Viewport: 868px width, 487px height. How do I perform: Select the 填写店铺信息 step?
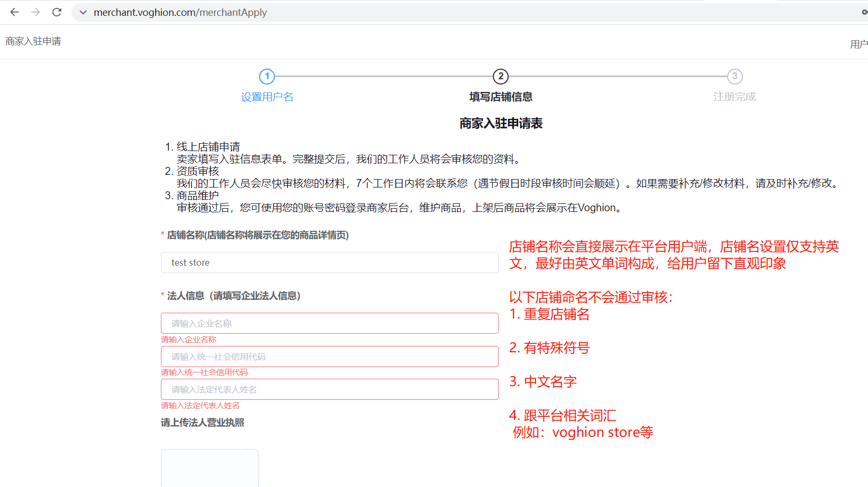(x=501, y=97)
